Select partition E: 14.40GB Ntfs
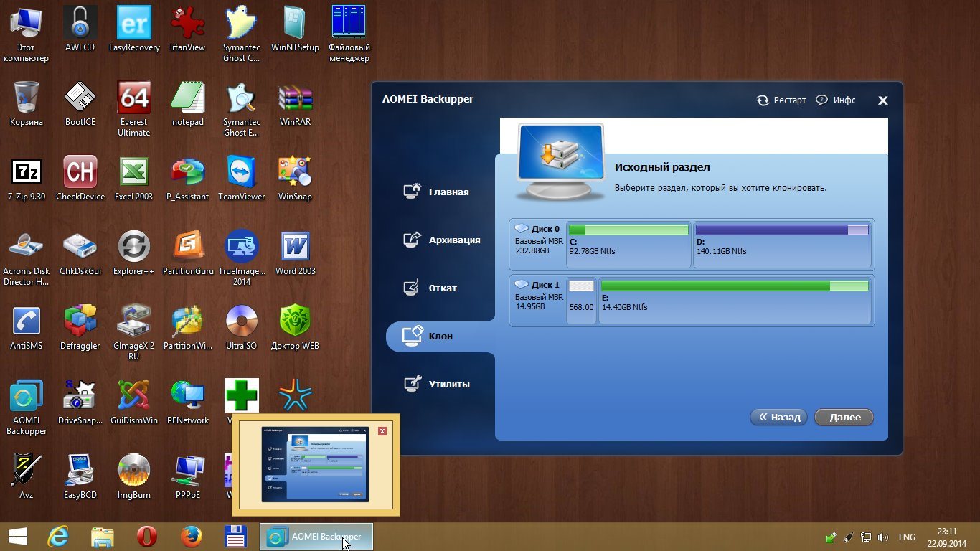 point(735,300)
